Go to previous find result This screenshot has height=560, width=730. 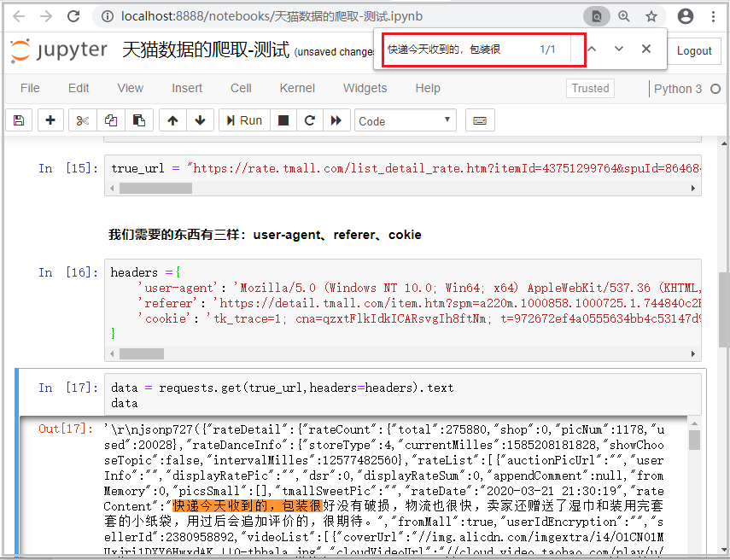coord(592,49)
